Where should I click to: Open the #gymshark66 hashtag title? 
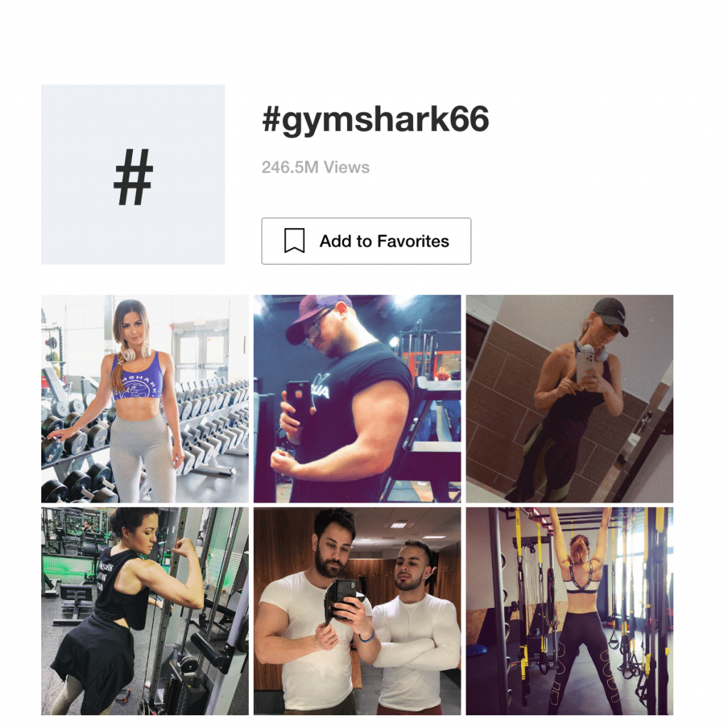point(375,119)
